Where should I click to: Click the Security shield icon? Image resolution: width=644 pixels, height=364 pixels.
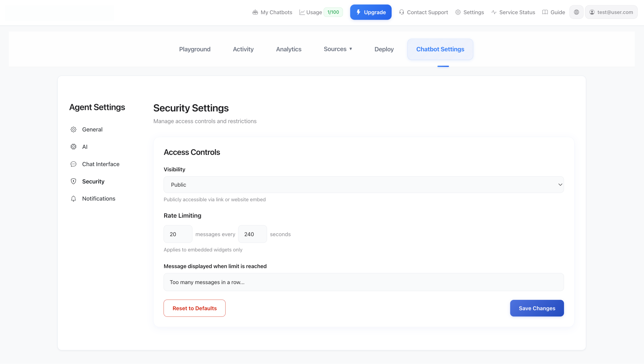[x=73, y=181]
